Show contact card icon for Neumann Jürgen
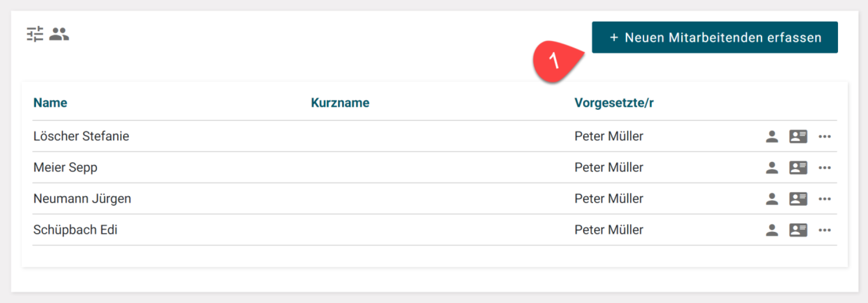The height and width of the screenshot is (303, 868). tap(798, 199)
